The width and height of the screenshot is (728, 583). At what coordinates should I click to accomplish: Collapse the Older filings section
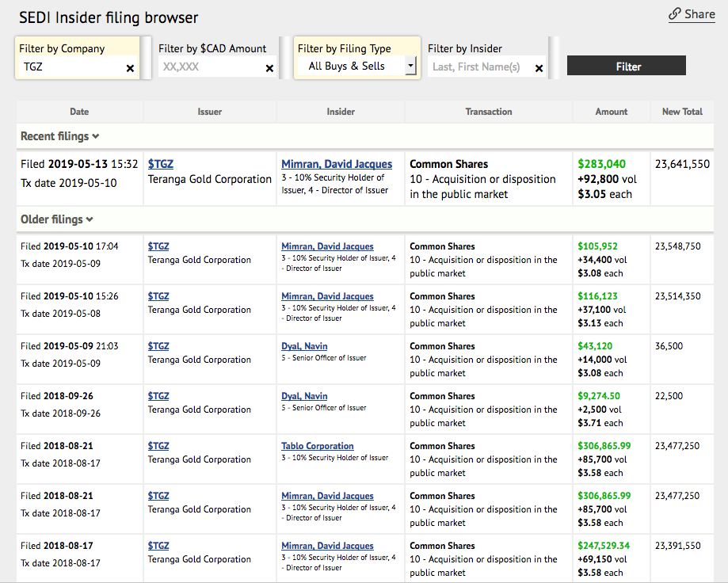point(56,219)
